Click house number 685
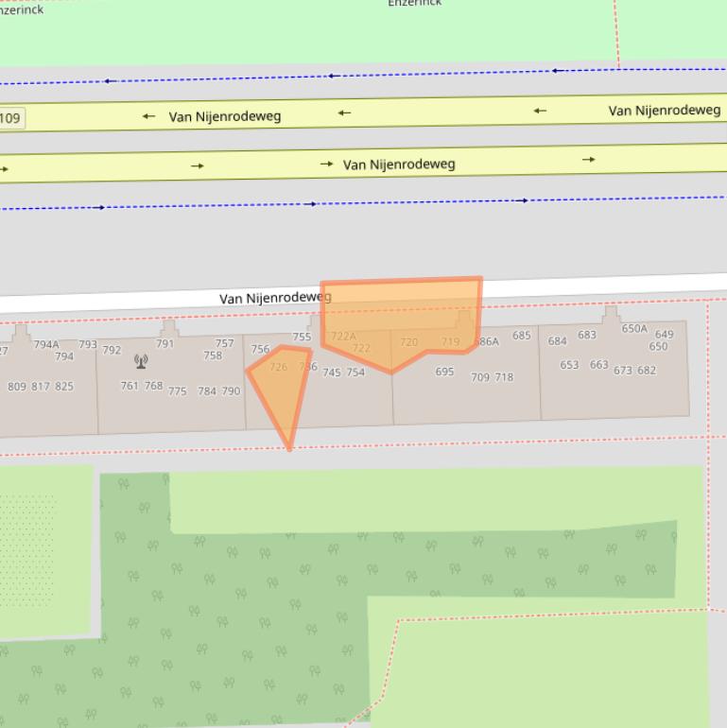Screen dimensions: 727x728 click(522, 336)
